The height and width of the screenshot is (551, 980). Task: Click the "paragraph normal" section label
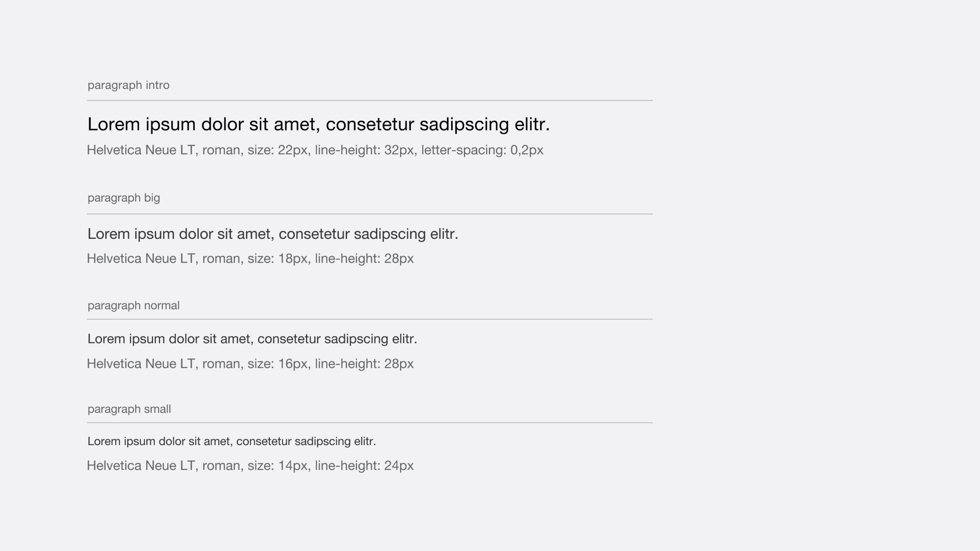coord(134,306)
